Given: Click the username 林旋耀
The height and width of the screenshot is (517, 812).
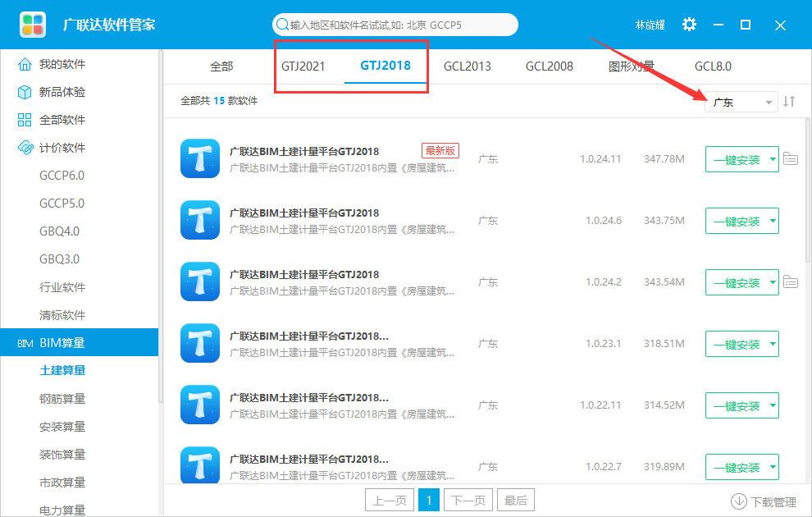Looking at the screenshot, I should (650, 25).
